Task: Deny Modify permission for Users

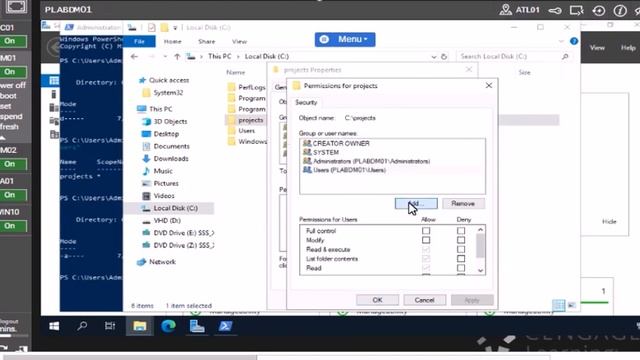Action: point(461,240)
